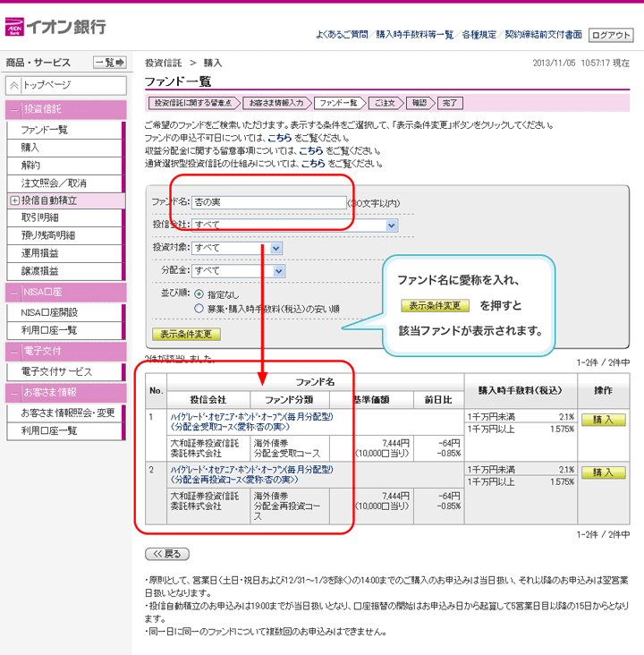Select 募集・購入時手数料の安い順 radio button

pos(199,309)
